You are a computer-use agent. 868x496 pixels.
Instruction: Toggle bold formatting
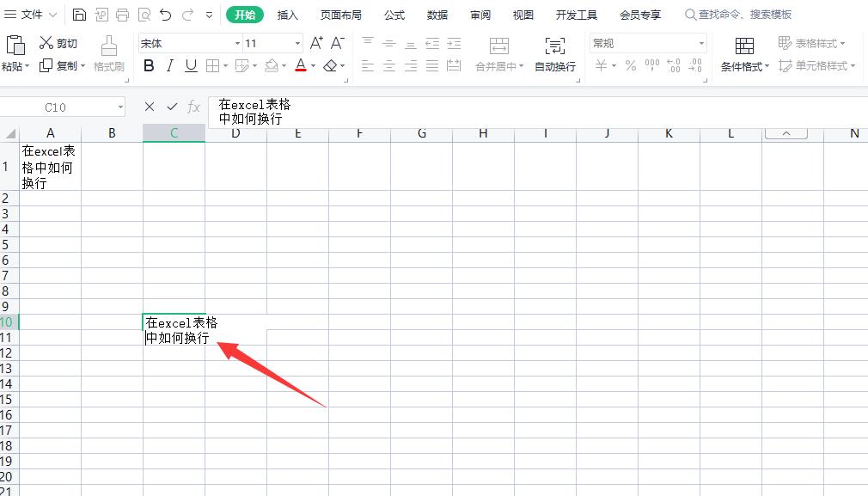(149, 65)
